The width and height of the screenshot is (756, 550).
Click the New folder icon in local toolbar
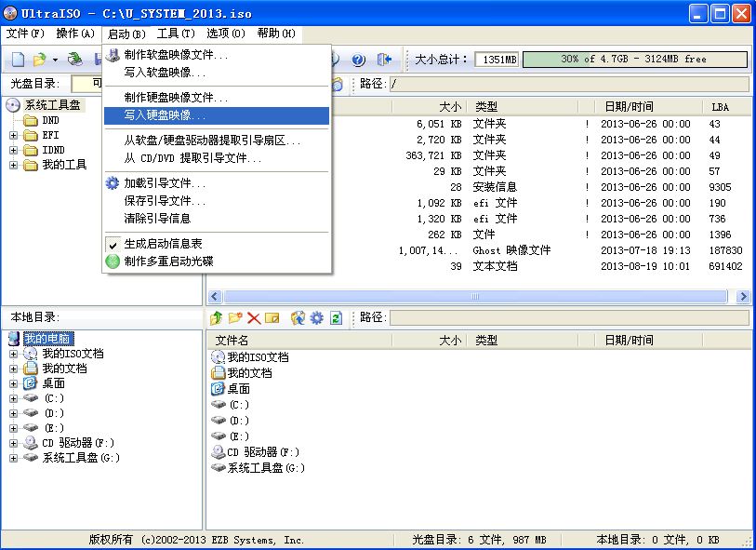click(235, 318)
